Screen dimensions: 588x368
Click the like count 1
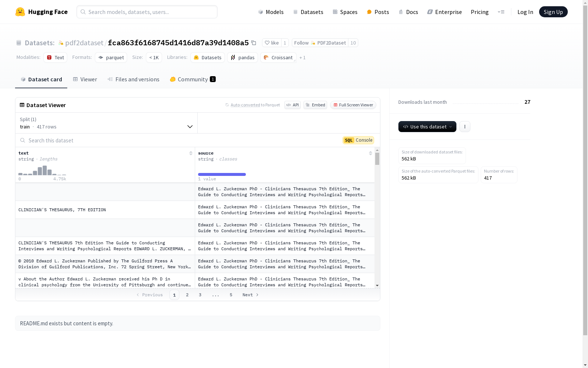pyautogui.click(x=285, y=43)
